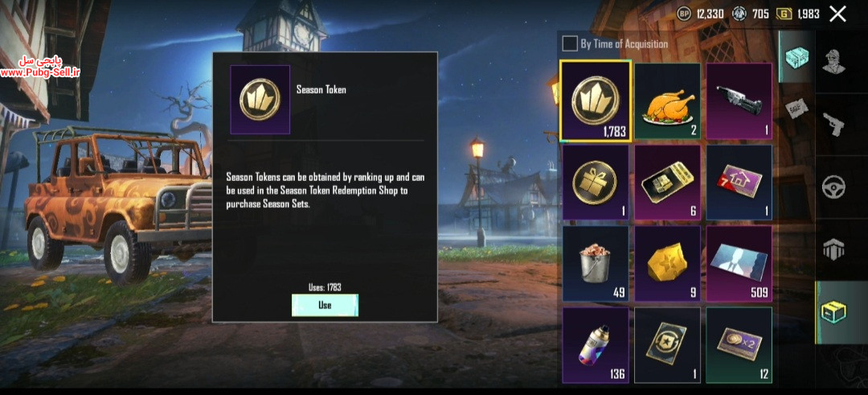Switch to the teal crate tab
The width and height of the screenshot is (868, 395).
point(797,57)
